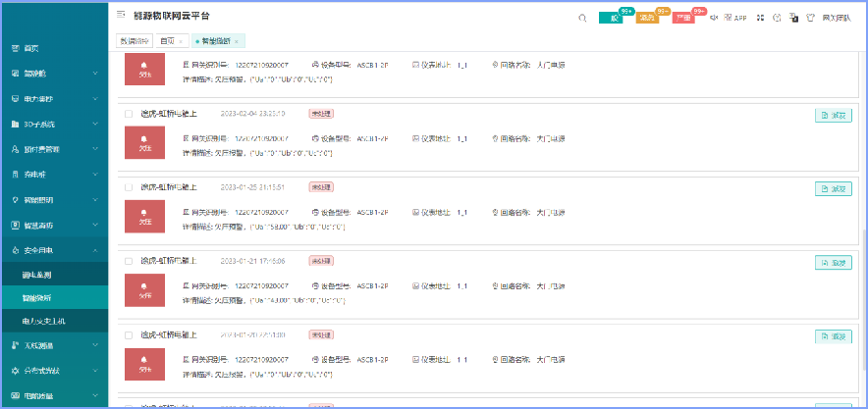
Task: Change theme via the shirt icon
Action: coord(811,18)
